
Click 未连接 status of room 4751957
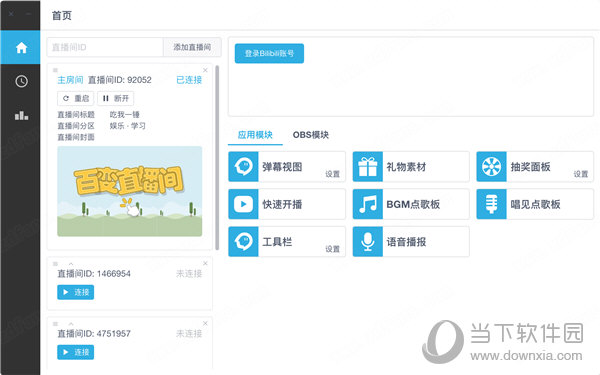click(189, 334)
